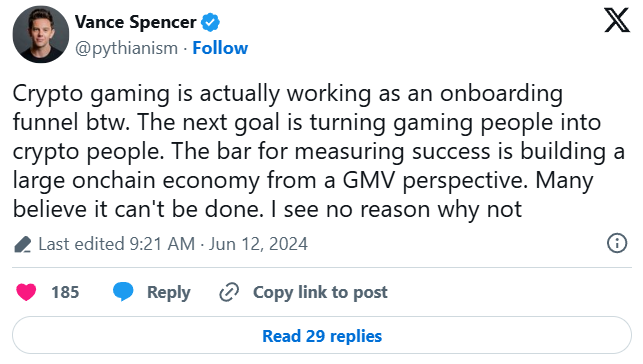
Task: Click the blue verified badge
Action: [210, 22]
